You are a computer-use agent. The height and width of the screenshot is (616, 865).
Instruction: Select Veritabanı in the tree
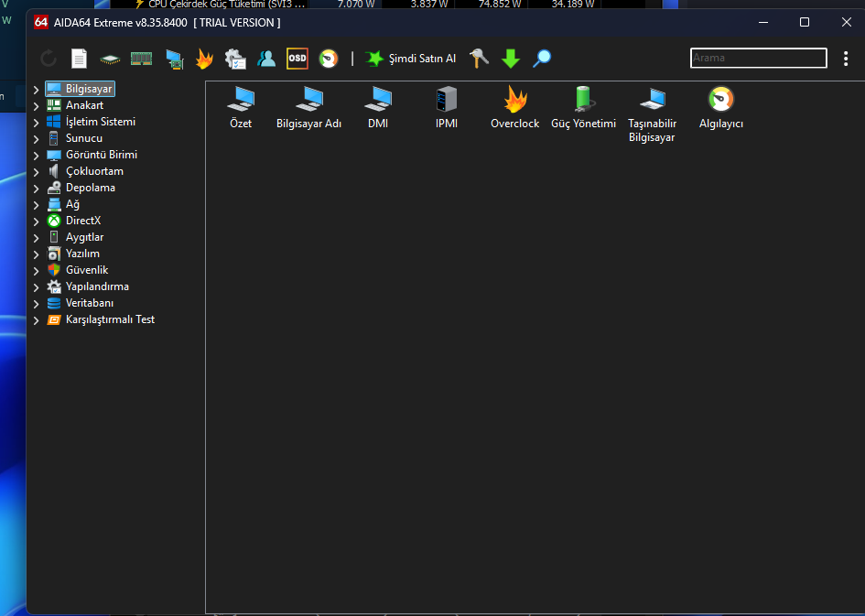click(x=81, y=303)
